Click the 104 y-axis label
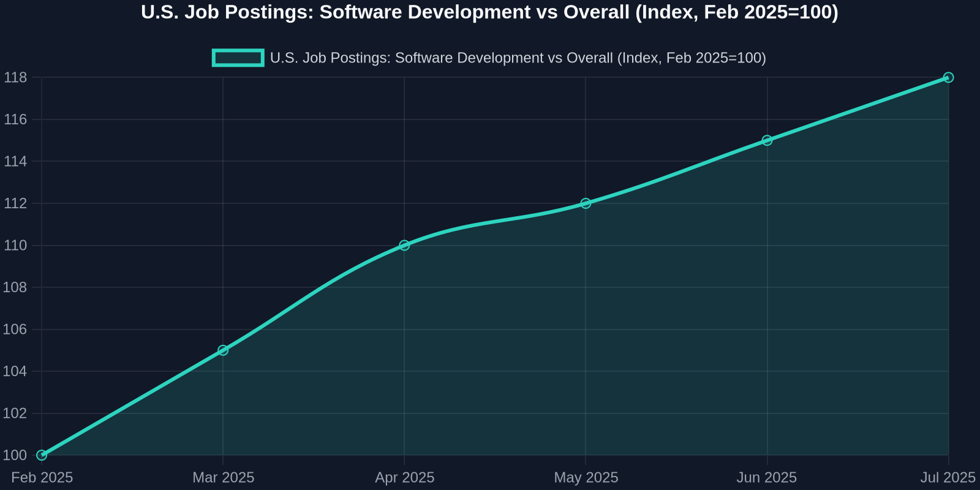The height and width of the screenshot is (490, 980). pos(15,371)
